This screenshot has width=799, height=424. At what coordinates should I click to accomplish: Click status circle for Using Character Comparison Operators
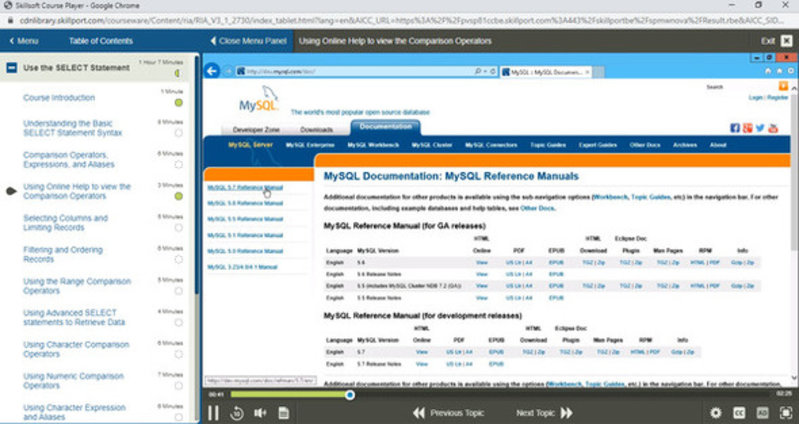178,354
